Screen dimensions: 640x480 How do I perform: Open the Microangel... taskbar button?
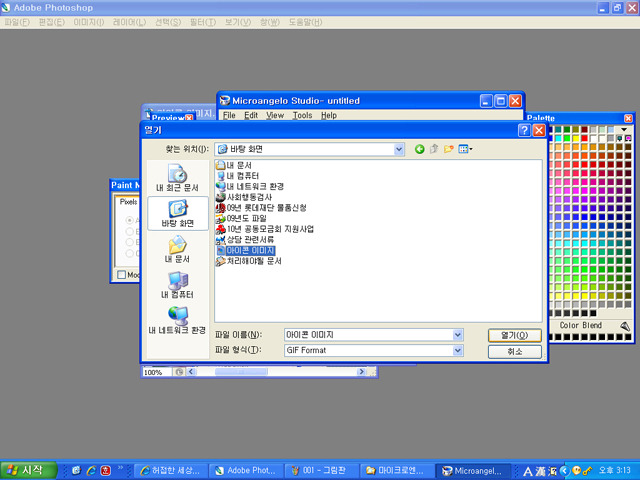click(x=473, y=471)
